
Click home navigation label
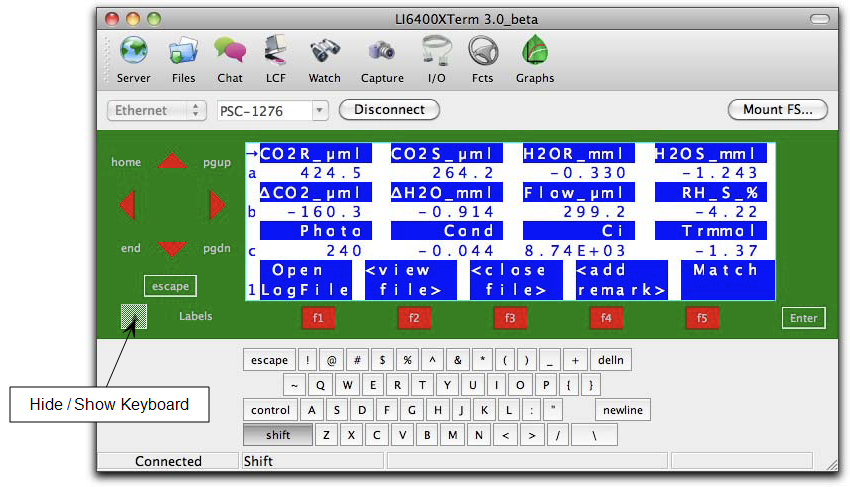tap(126, 162)
